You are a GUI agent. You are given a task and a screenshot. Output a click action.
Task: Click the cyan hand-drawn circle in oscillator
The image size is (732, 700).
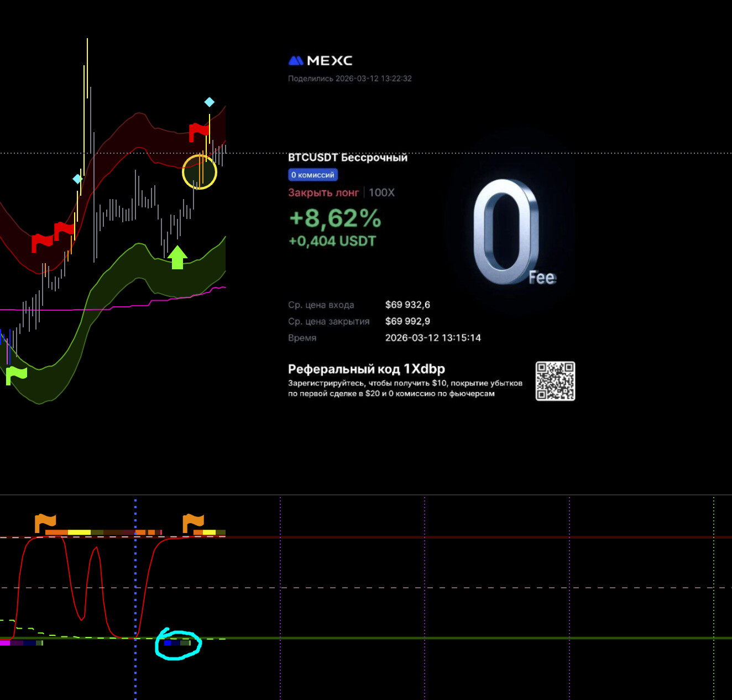178,644
